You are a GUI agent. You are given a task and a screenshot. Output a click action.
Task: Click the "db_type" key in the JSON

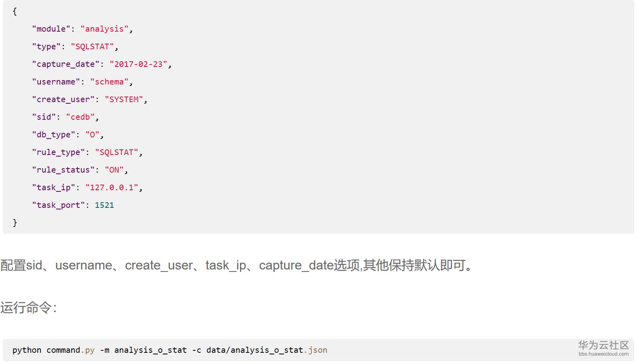pyautogui.click(x=54, y=135)
